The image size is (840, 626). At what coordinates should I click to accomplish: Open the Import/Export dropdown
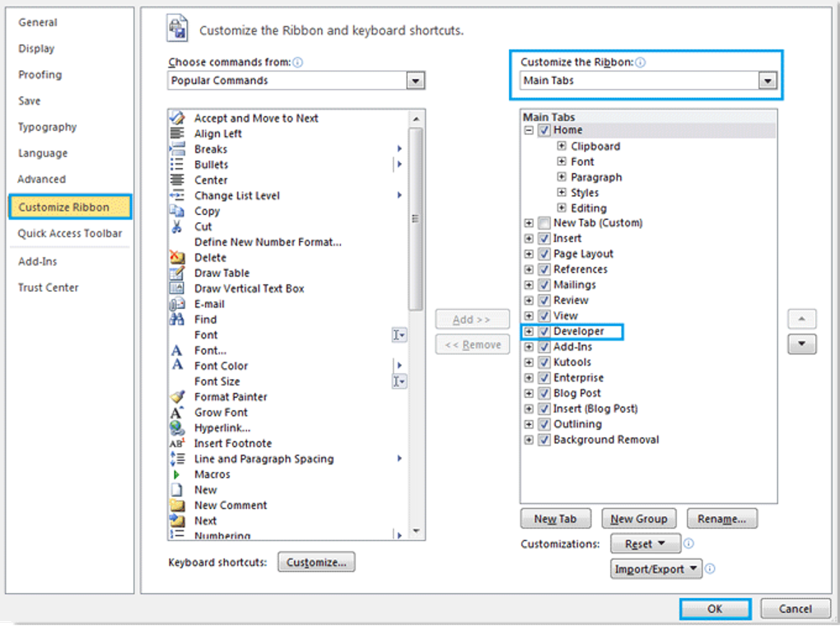(x=656, y=568)
